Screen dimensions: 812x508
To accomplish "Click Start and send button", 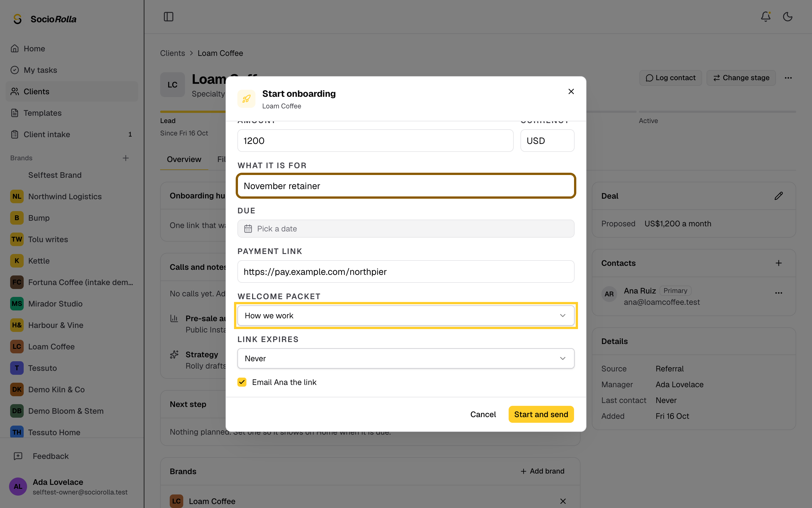I will coord(541,414).
